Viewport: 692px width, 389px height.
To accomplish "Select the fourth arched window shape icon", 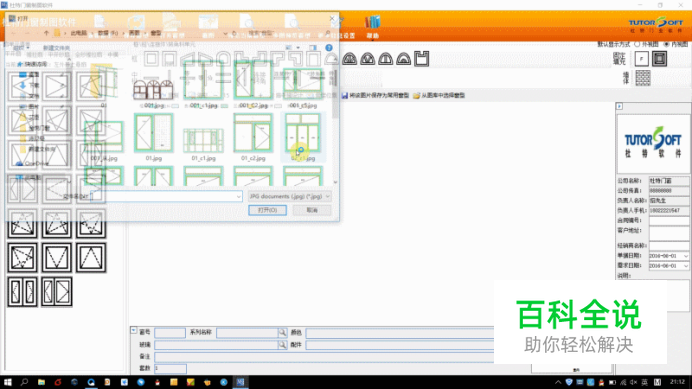I will tap(403, 59).
